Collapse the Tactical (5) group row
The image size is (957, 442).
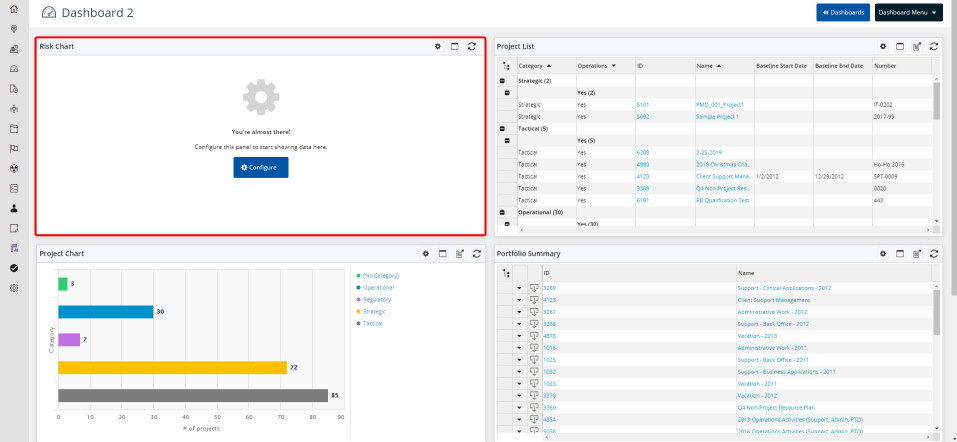tap(502, 128)
